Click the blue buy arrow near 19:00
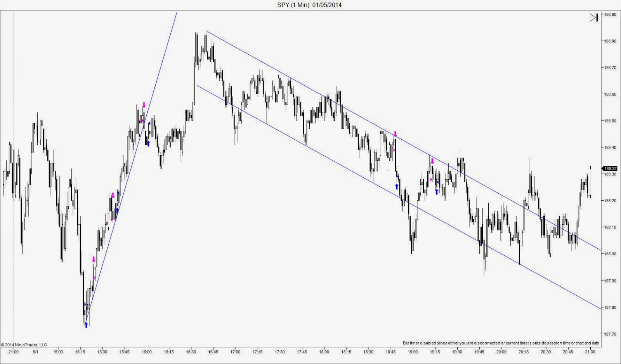Image resolution: width=621 pixels, height=364 pixels. pos(397,186)
